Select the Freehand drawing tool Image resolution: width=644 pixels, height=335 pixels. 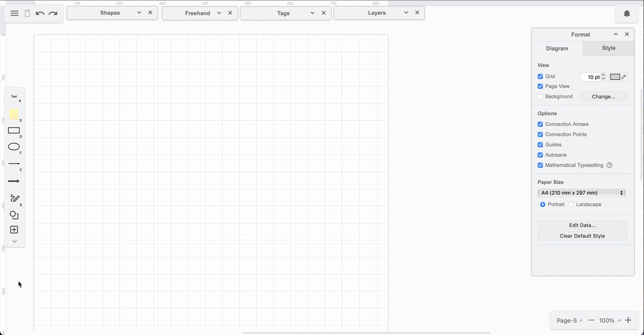[14, 198]
